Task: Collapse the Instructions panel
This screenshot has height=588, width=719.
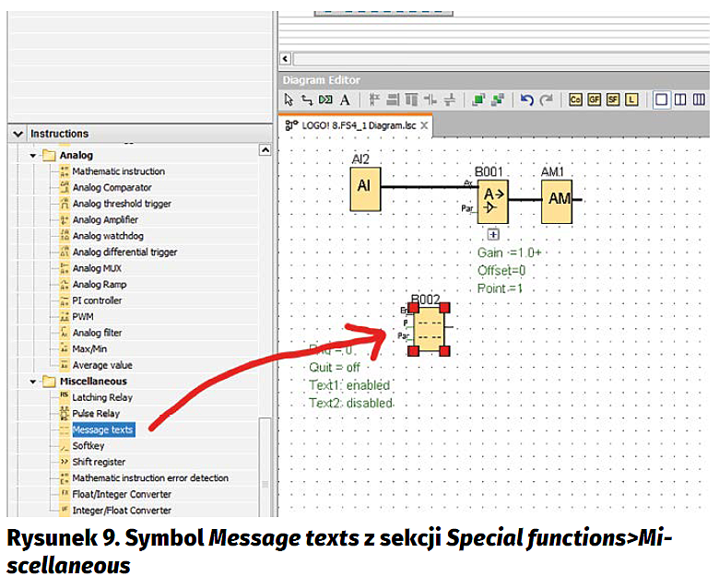Action: click(x=18, y=134)
